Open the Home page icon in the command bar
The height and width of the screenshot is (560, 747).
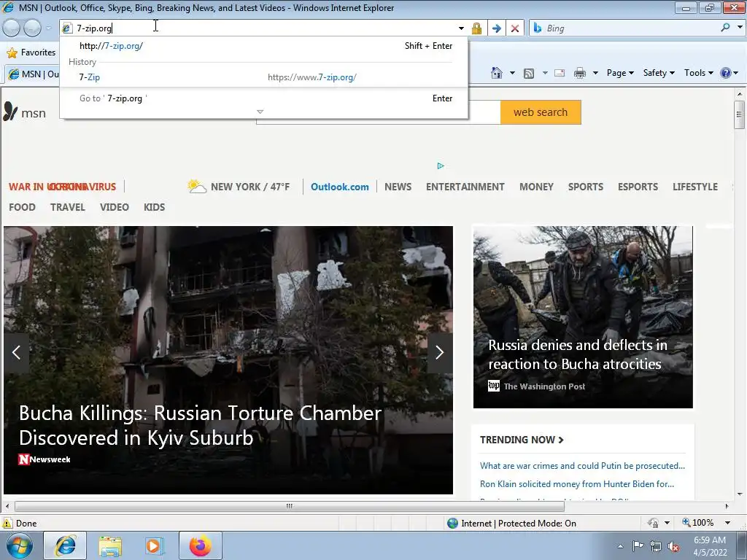496,73
